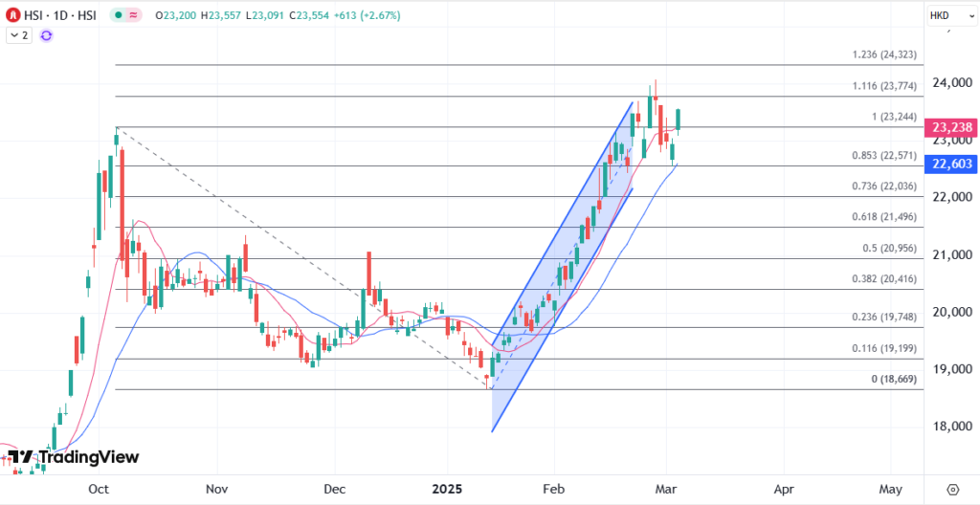Click the 24,000 price scale label
980x505 pixels.
click(951, 83)
